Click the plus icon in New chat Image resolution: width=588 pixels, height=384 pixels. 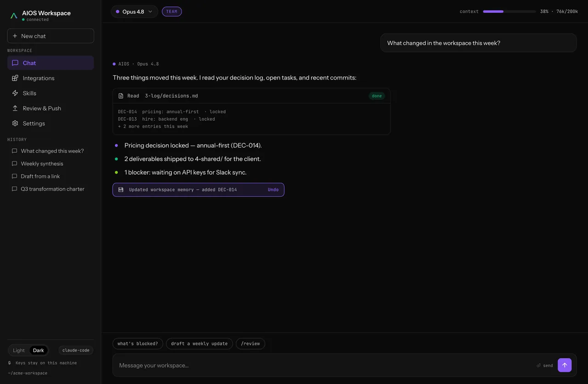click(15, 36)
